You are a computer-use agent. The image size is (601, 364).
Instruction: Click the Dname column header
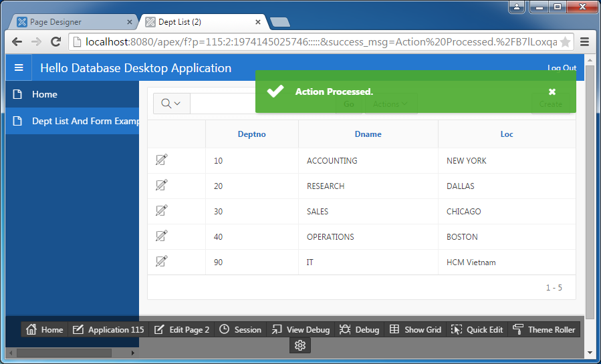coord(368,134)
